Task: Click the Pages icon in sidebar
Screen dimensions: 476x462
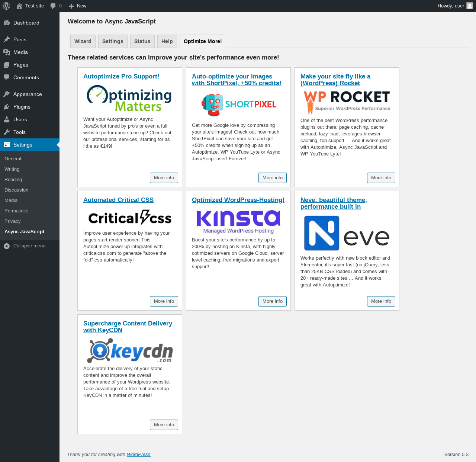Action: tap(7, 65)
